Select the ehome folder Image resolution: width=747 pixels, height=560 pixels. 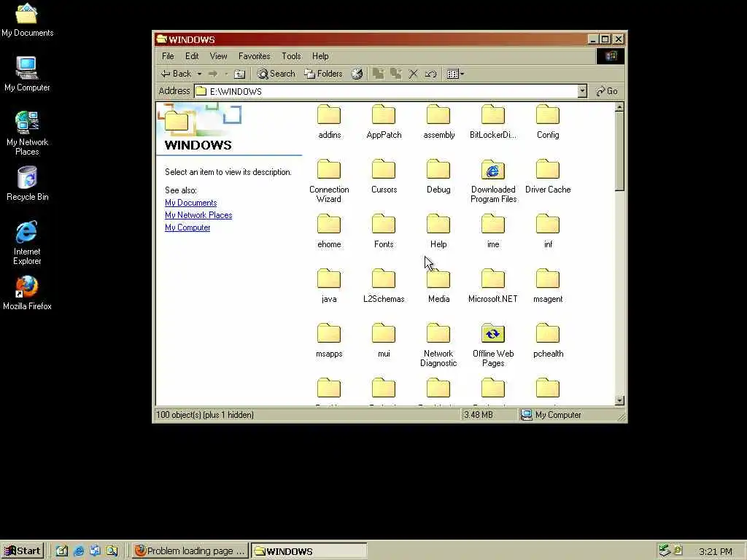pyautogui.click(x=329, y=231)
